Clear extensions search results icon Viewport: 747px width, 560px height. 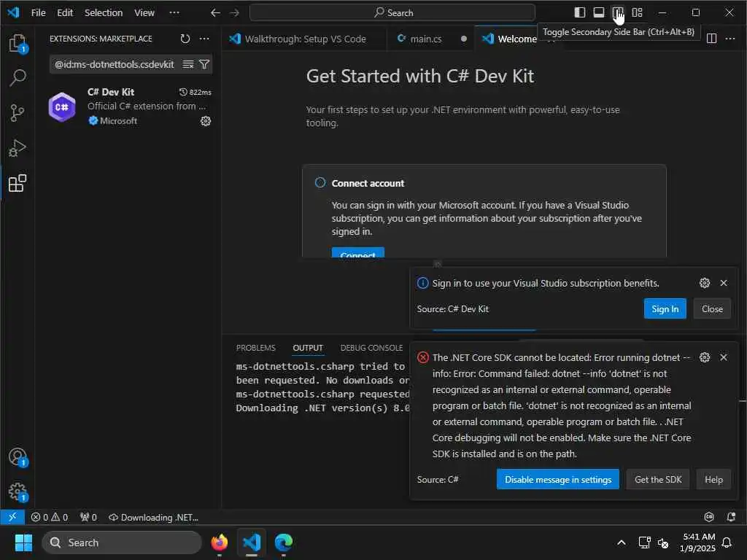pos(188,64)
